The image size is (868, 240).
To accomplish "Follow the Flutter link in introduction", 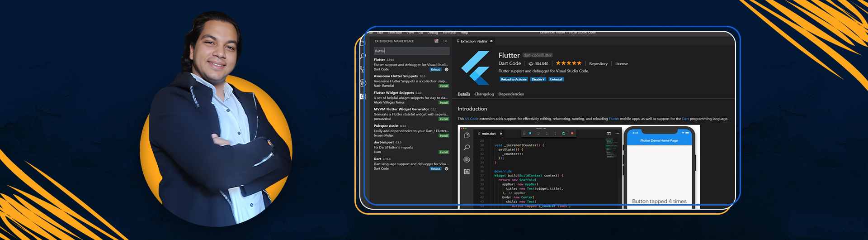I will click(x=614, y=119).
